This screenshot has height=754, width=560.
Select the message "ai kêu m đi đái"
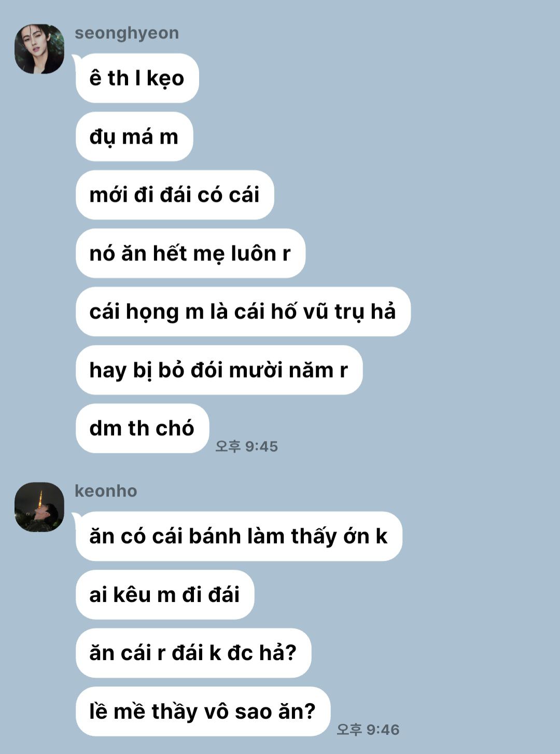(165, 595)
